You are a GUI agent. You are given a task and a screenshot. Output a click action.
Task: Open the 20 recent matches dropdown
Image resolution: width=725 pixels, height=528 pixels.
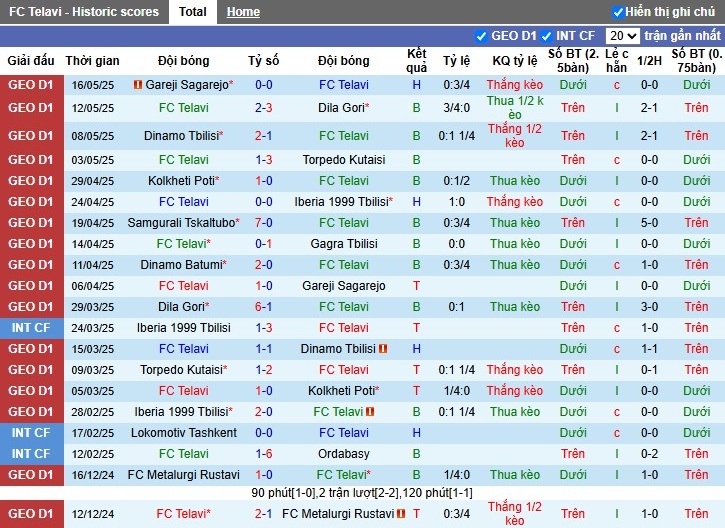click(x=622, y=36)
